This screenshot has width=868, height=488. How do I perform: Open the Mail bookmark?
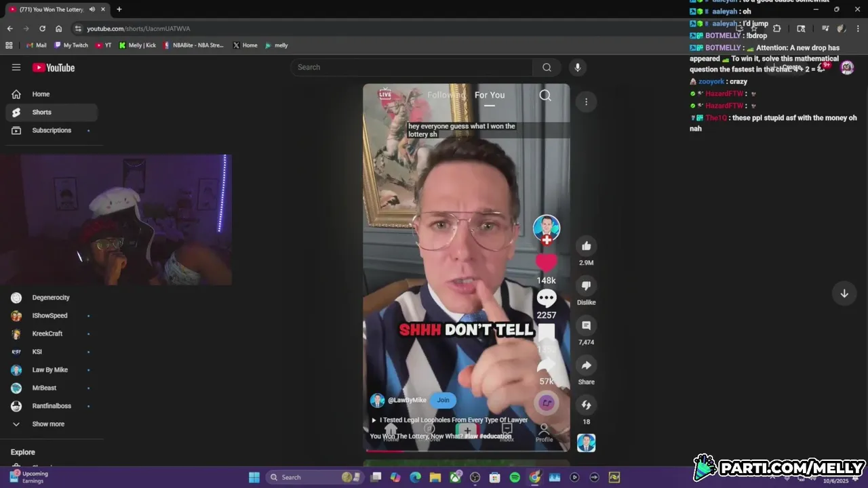(36, 45)
